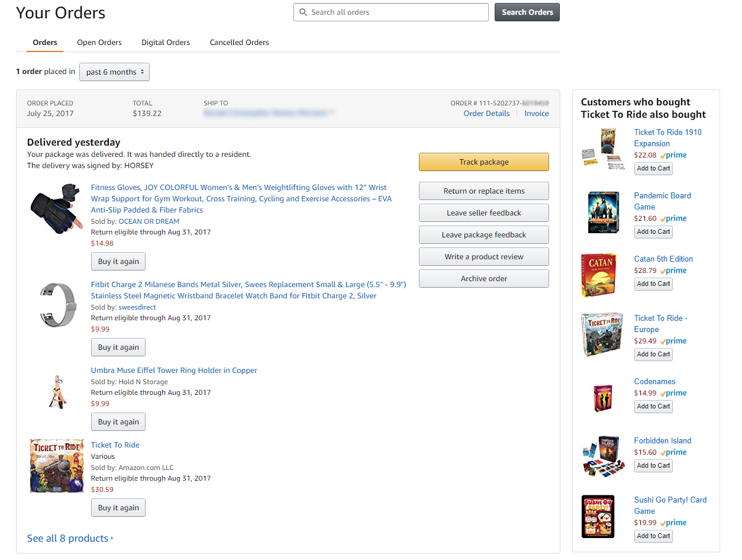Open the Order Details link
742x560 pixels.
(486, 114)
